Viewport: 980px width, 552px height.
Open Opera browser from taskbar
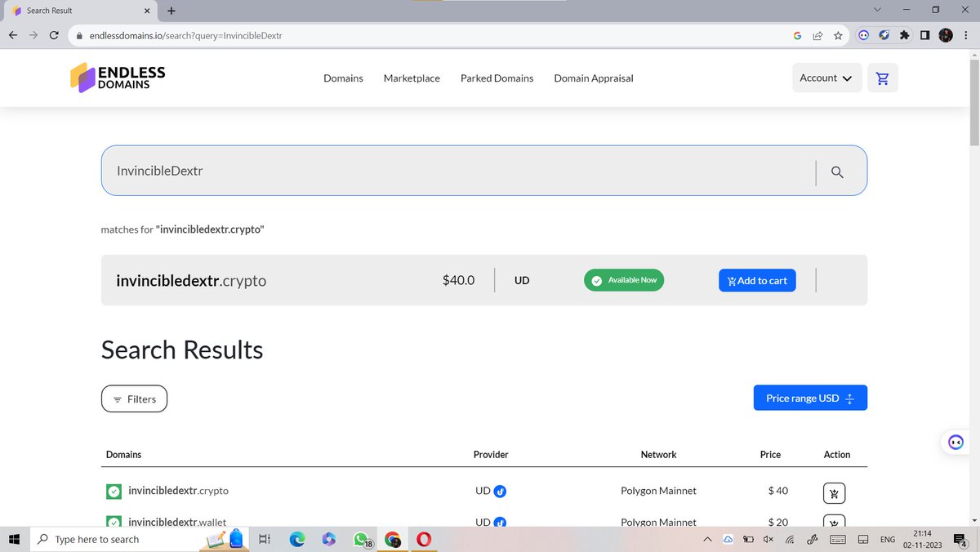(x=424, y=539)
